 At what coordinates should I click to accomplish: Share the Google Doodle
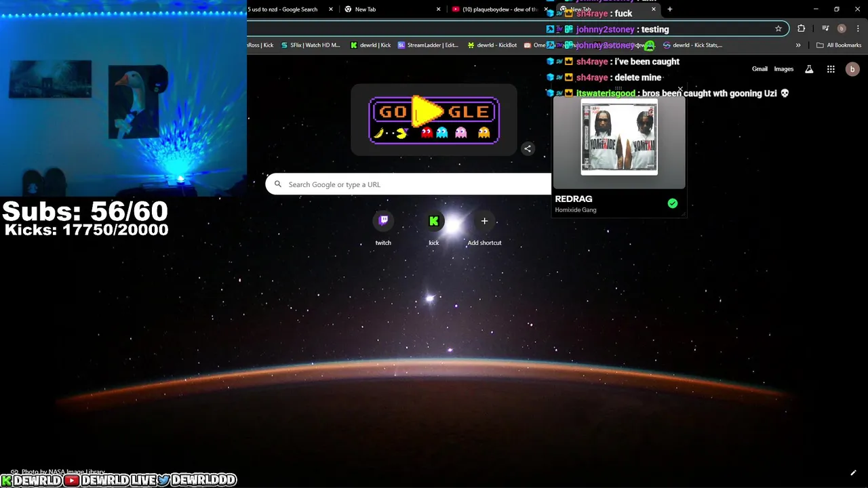pyautogui.click(x=528, y=148)
